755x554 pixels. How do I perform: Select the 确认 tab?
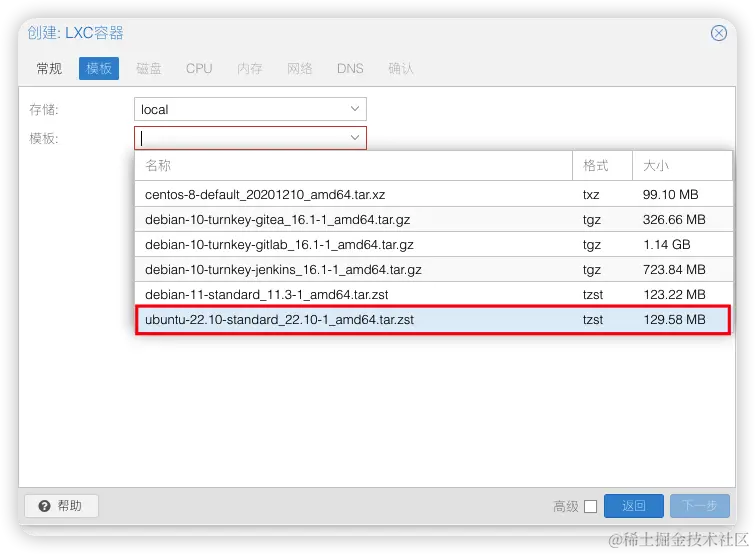pyautogui.click(x=401, y=68)
